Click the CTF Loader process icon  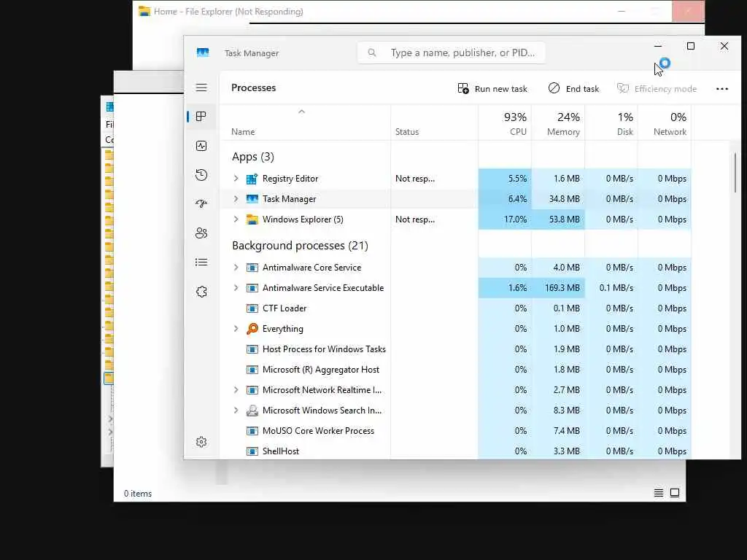(x=252, y=308)
